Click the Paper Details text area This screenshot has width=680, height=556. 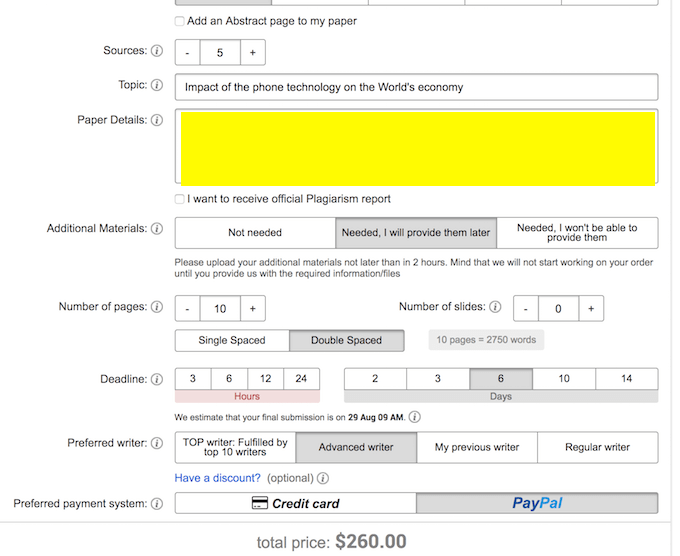(416, 147)
